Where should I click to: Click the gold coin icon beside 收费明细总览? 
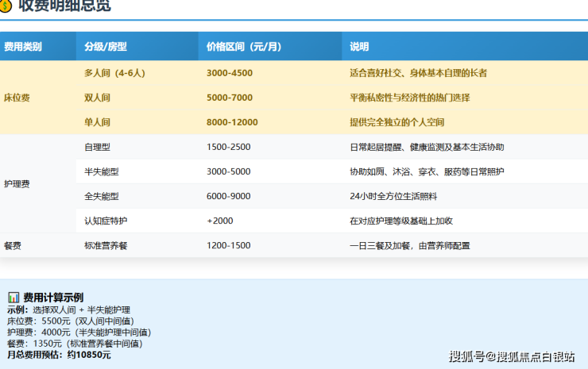pos(6,6)
